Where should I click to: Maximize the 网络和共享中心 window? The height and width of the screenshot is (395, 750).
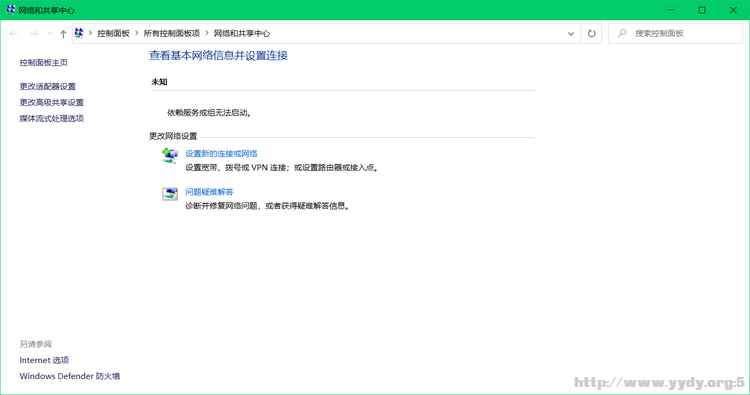coord(702,10)
